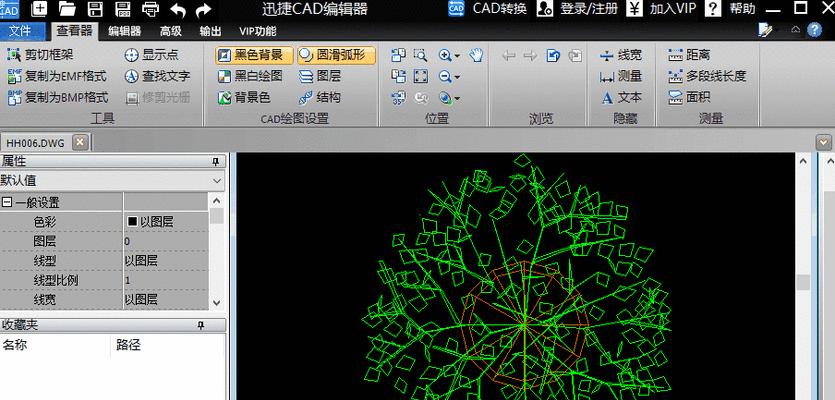Click the top-left layout icon in 位置 group
835x400 pixels.
click(x=399, y=55)
